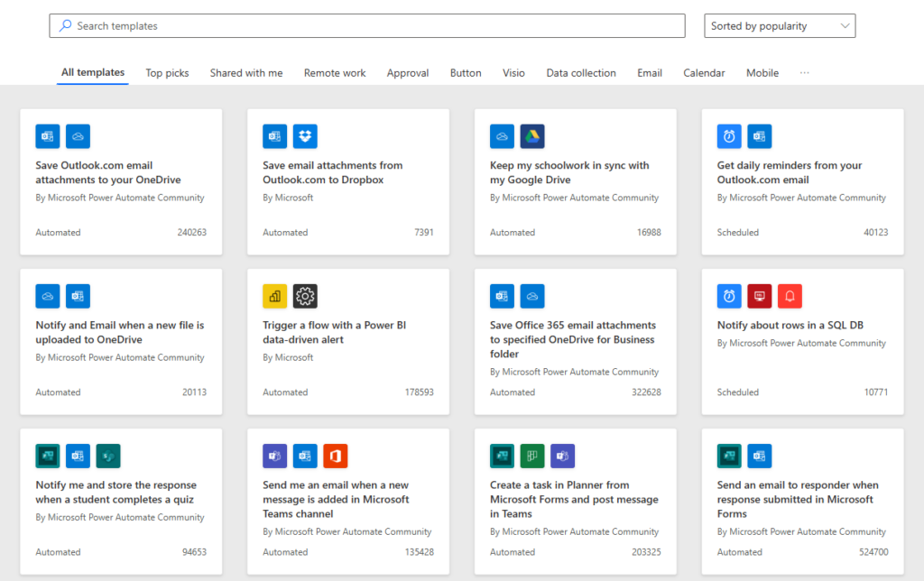Click Outlook icon on Outlook.com to Dropbox card
924x581 pixels.
pyautogui.click(x=274, y=136)
